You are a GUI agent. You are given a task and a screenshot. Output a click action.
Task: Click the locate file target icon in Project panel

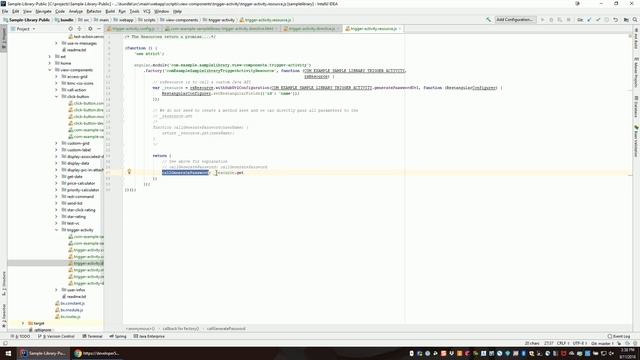(71, 29)
